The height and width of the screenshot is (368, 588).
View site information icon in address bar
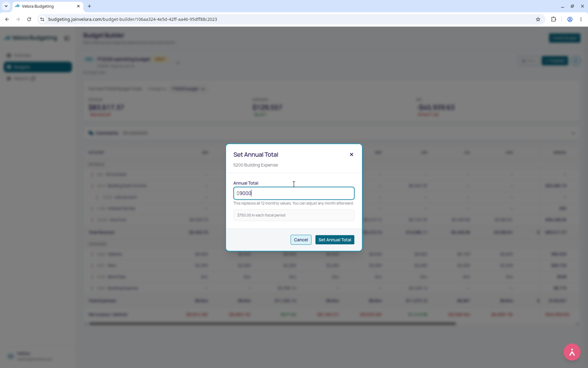click(x=42, y=19)
